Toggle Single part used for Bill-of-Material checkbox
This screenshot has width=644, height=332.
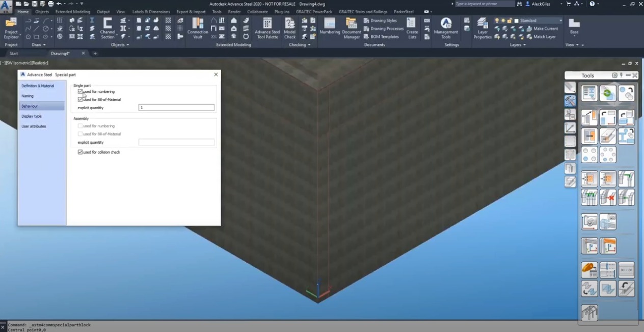(80, 99)
